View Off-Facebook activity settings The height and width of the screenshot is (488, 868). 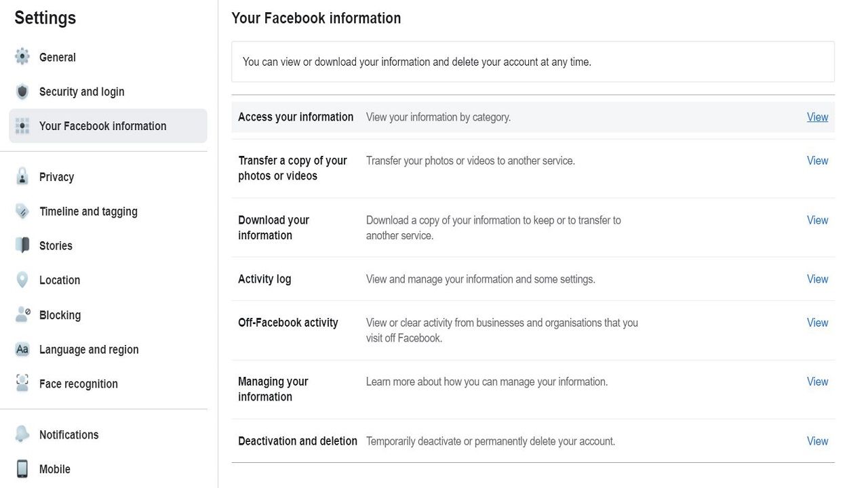tap(817, 323)
